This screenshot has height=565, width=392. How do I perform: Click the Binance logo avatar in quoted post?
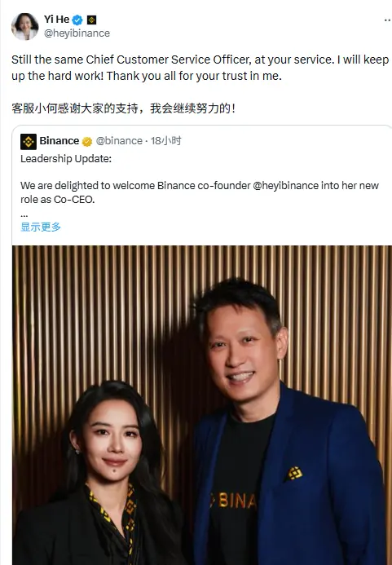[29, 141]
